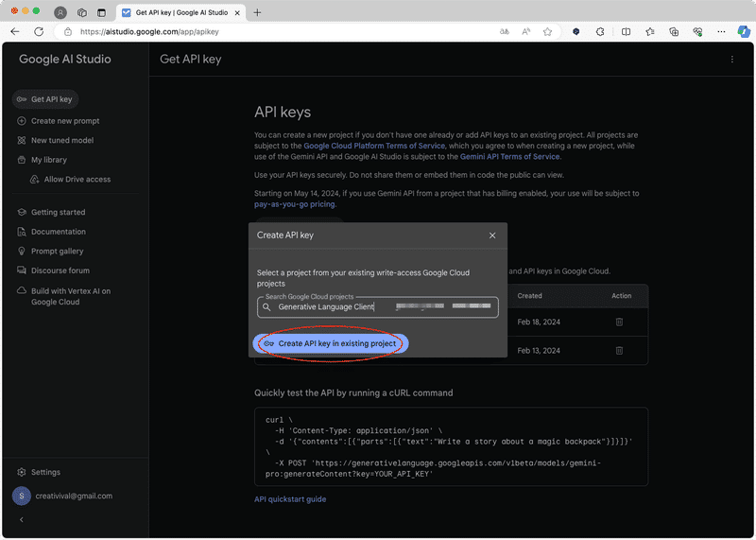Open browser settings and more menu

(721, 32)
